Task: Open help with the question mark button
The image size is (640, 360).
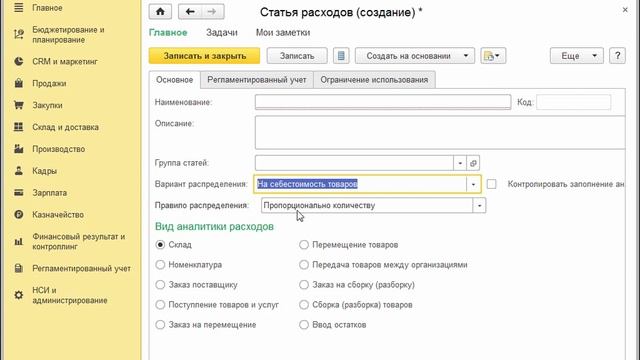Action: click(x=617, y=56)
